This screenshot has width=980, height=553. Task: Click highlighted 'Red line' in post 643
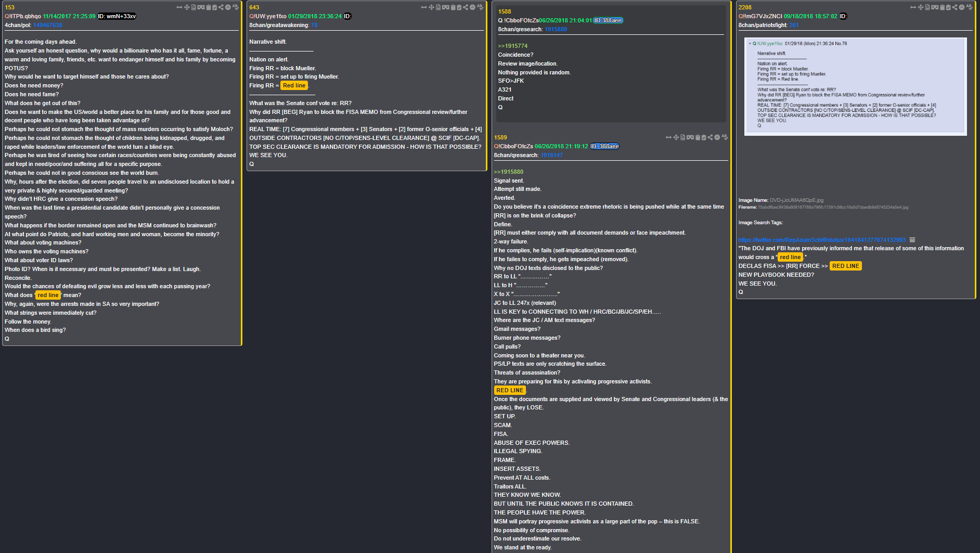click(x=294, y=85)
